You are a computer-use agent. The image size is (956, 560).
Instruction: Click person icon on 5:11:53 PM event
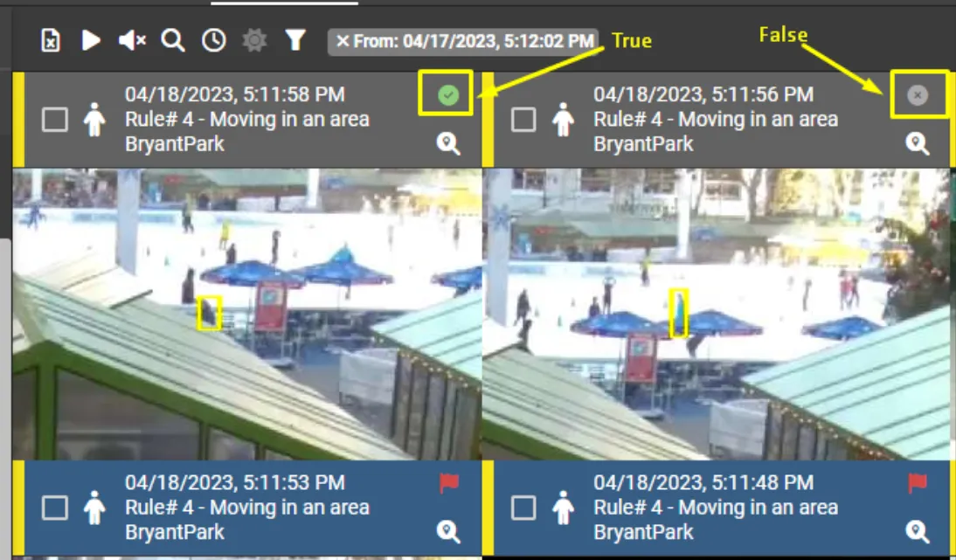[x=94, y=508]
